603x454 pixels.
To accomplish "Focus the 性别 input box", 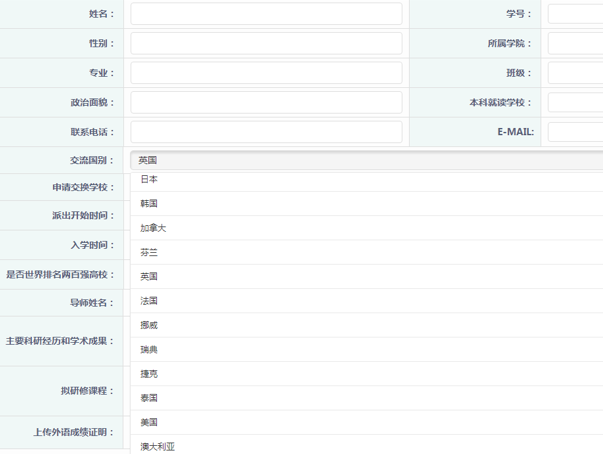I will pos(266,44).
